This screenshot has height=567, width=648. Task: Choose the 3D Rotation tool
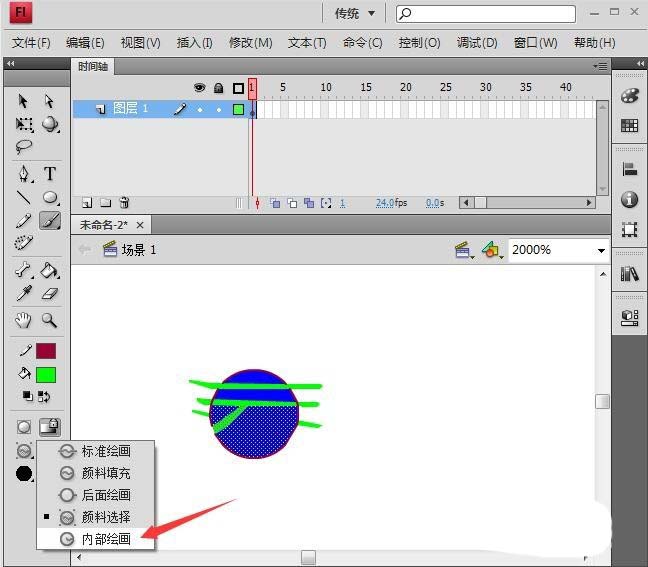[50, 124]
